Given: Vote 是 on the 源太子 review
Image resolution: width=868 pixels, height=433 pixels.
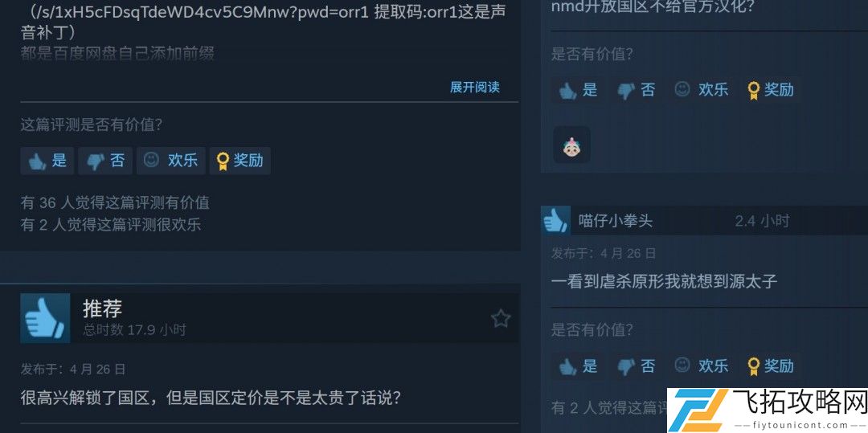Looking at the screenshot, I should coord(577,366).
